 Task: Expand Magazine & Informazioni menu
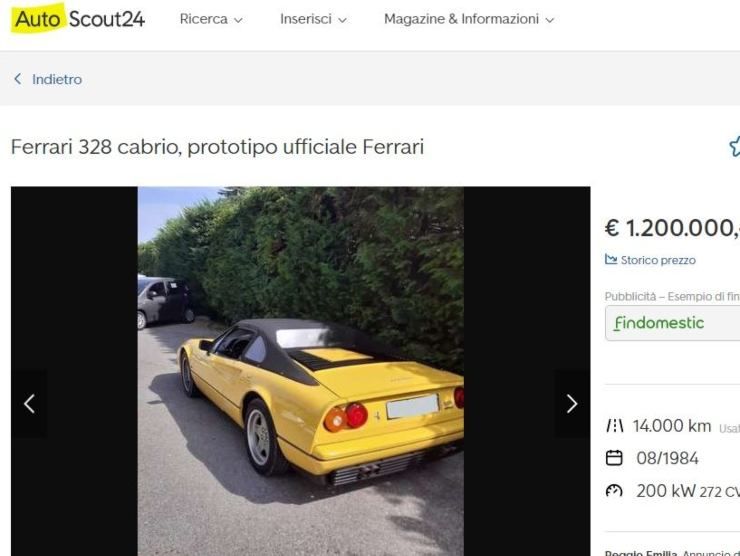[469, 19]
